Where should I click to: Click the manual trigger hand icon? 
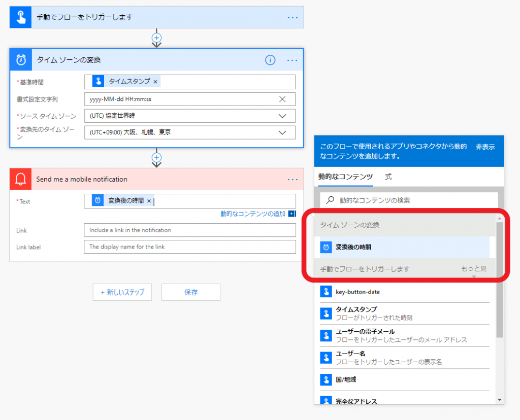[20, 17]
